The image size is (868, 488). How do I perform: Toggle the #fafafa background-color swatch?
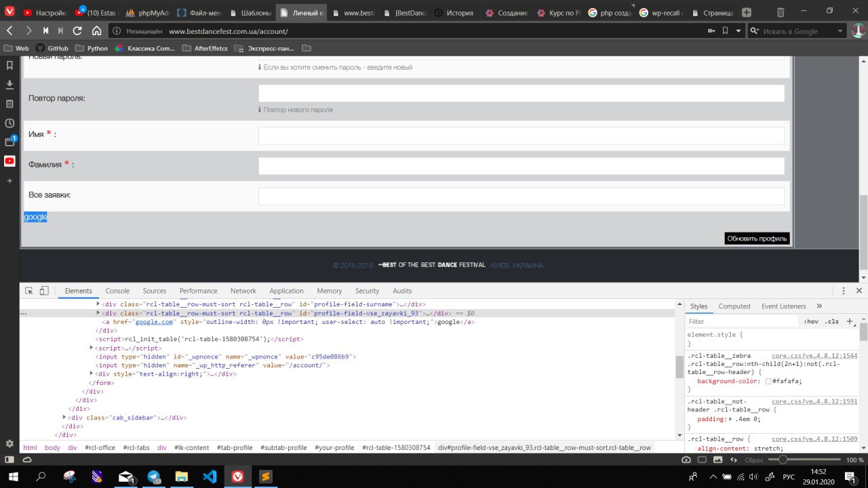click(x=769, y=381)
